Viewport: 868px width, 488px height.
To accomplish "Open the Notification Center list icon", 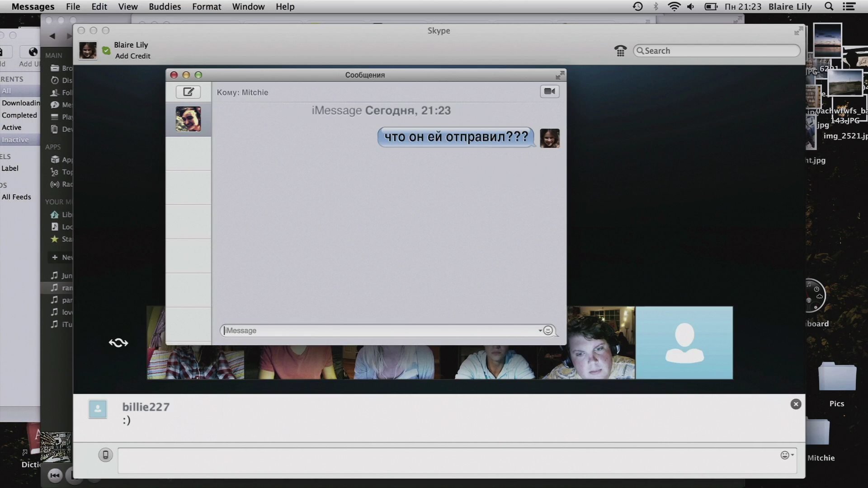I will (x=849, y=7).
